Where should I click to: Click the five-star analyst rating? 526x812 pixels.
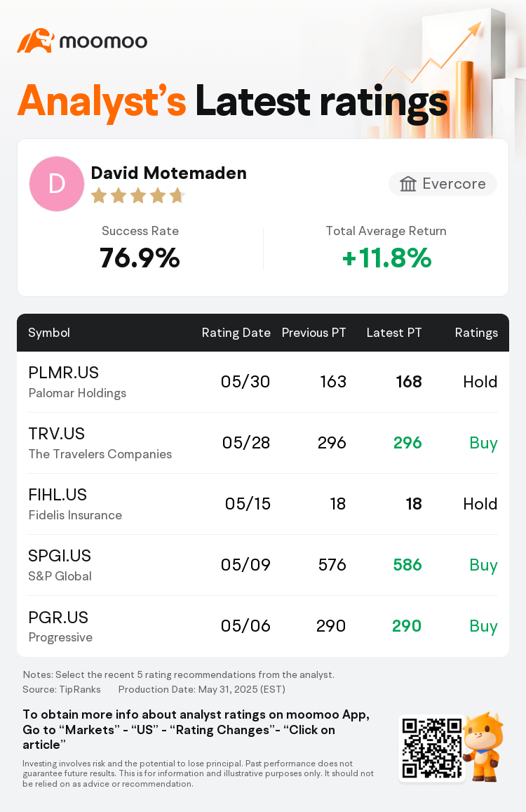tap(137, 196)
